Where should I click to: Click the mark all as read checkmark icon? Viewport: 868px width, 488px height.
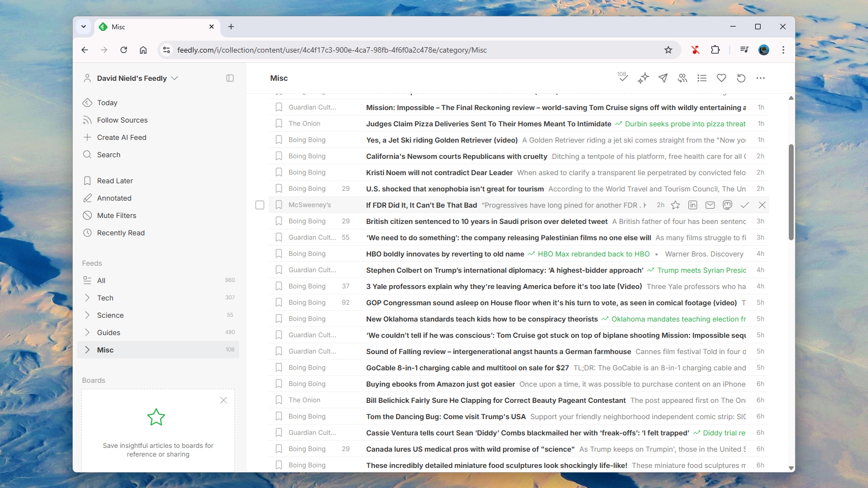(623, 78)
